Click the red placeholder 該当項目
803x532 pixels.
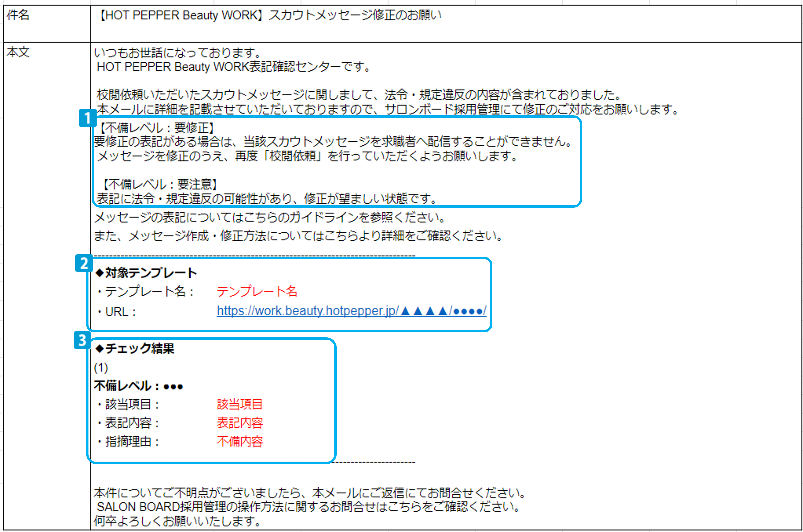(x=240, y=404)
